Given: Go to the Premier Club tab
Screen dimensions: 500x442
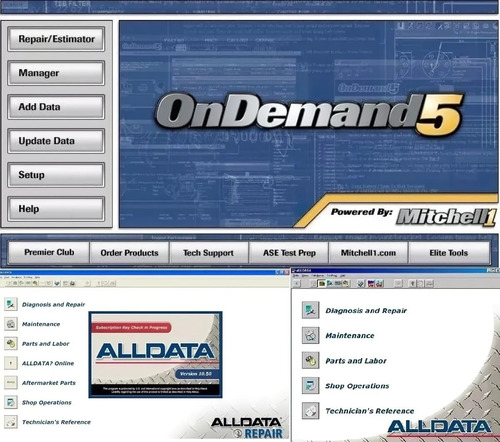Looking at the screenshot, I should click(49, 252).
